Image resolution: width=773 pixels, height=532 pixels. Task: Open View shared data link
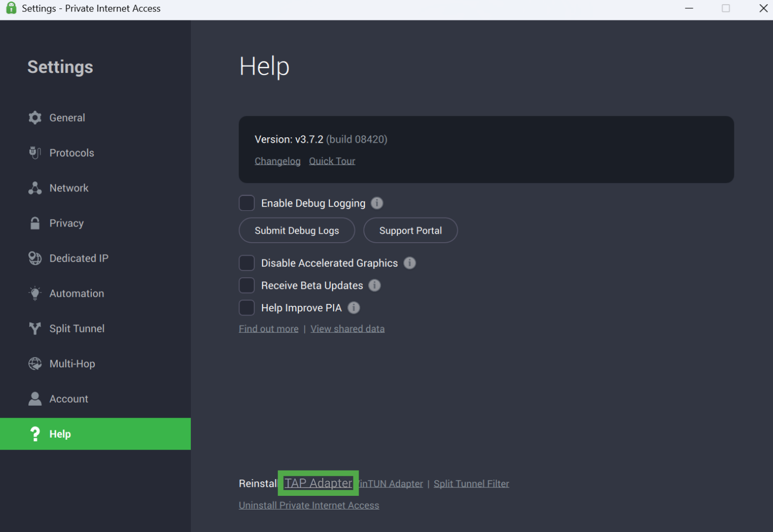(347, 329)
